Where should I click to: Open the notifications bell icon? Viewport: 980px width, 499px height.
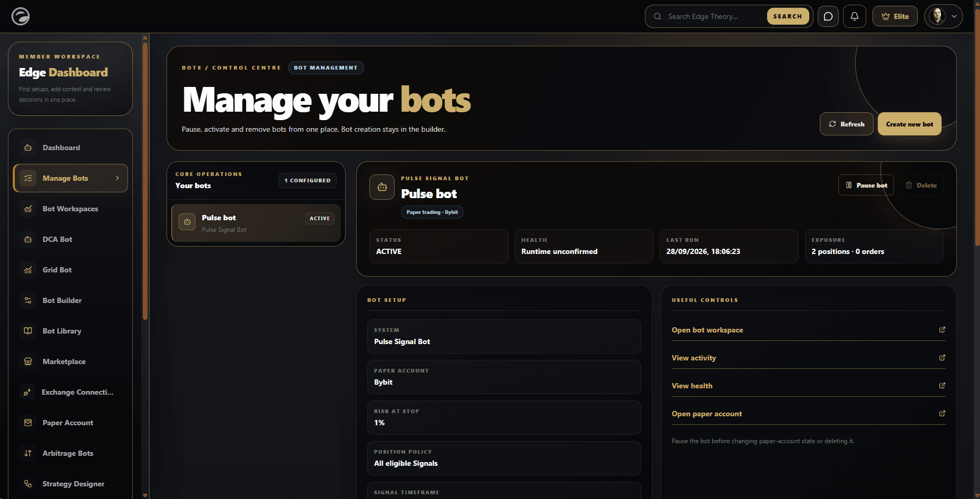click(855, 16)
